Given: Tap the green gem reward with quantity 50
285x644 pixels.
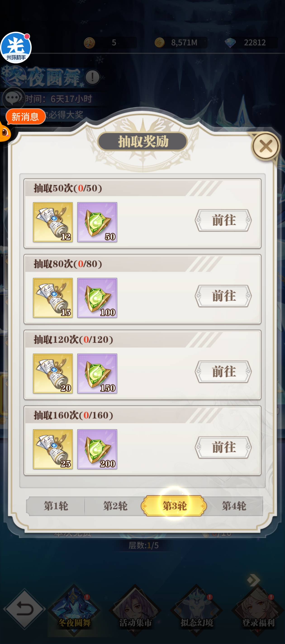Looking at the screenshot, I should 97,222.
